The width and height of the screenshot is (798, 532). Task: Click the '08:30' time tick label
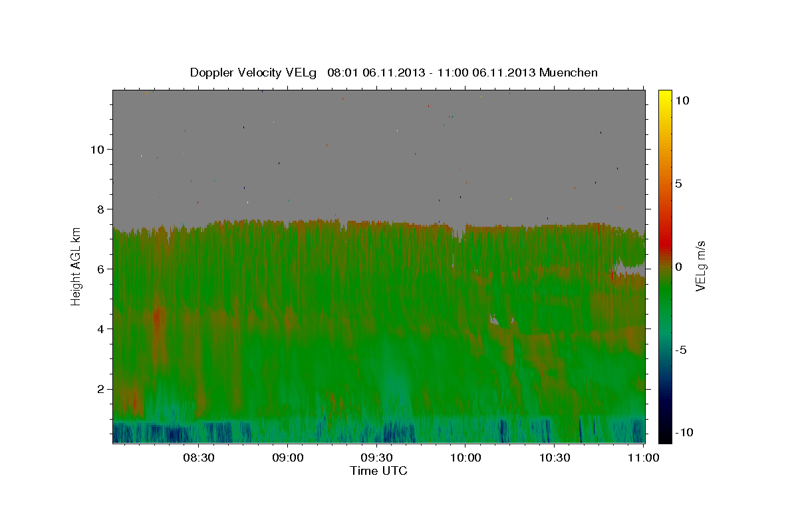(198, 458)
